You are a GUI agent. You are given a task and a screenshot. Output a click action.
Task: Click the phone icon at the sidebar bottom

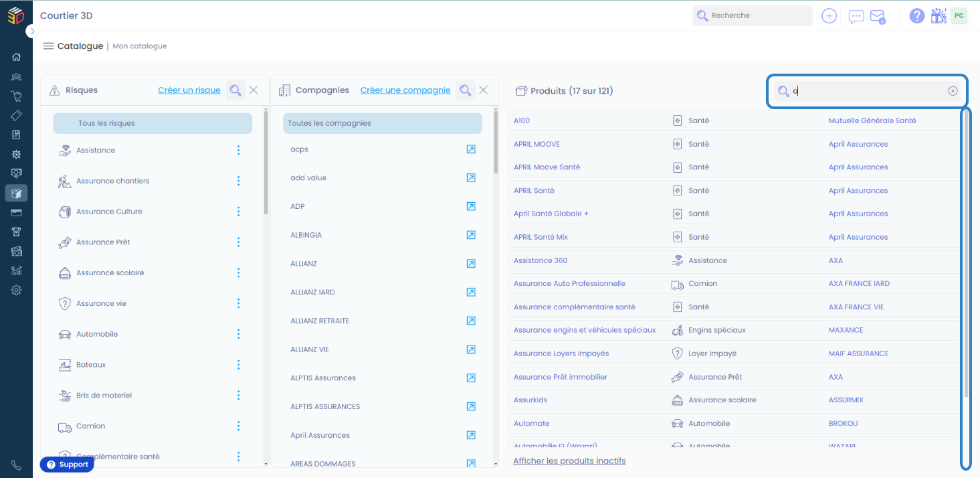(x=16, y=465)
